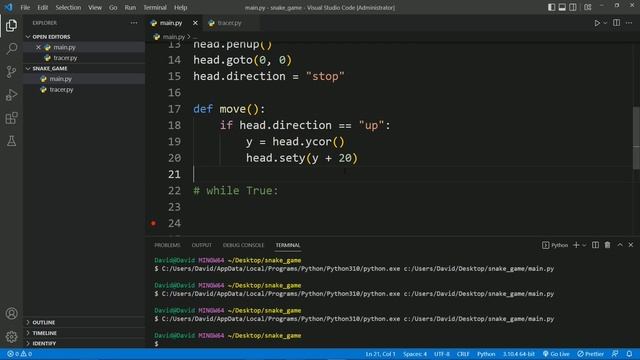Open Customize Layout button
Image resolution: width=640 pixels, height=360 pixels.
[588, 7]
